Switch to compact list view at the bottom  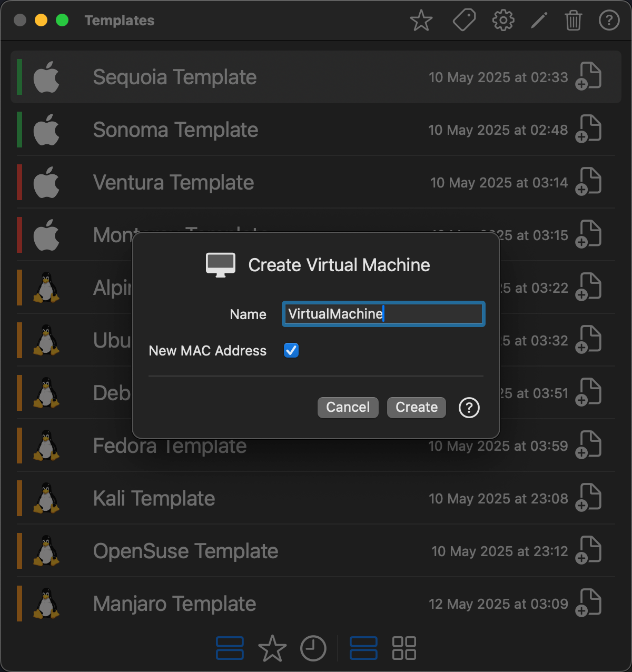pyautogui.click(x=363, y=648)
